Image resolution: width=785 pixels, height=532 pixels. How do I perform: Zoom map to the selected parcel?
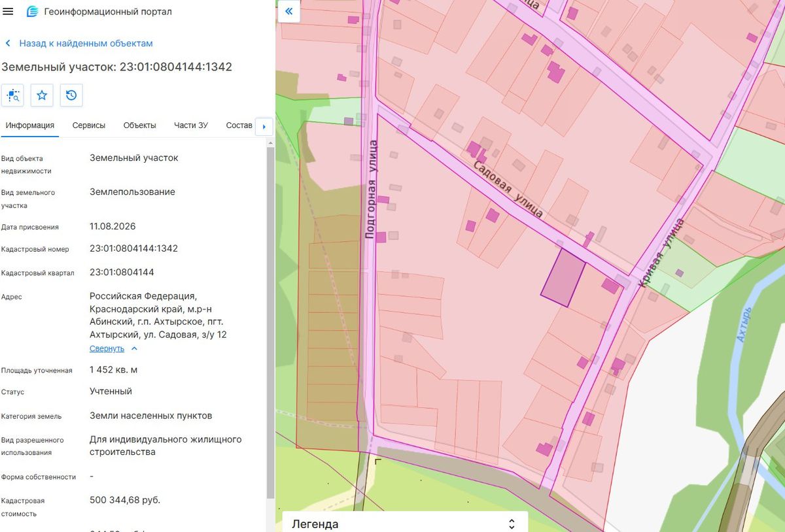pyautogui.click(x=13, y=95)
